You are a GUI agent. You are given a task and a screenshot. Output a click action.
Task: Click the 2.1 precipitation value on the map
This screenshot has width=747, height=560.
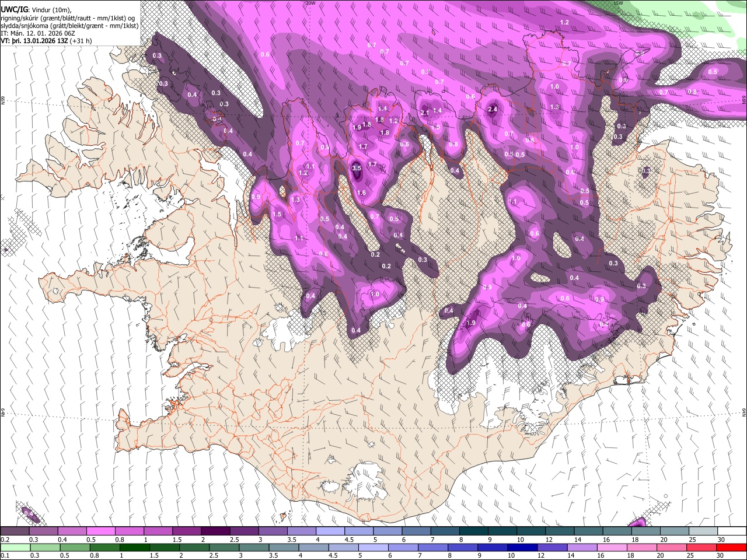pos(425,113)
